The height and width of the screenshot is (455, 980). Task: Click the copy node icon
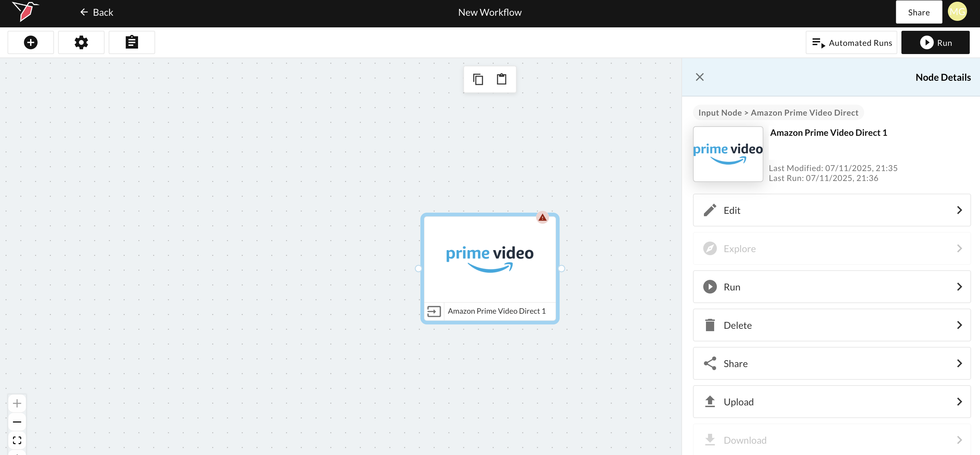(478, 79)
